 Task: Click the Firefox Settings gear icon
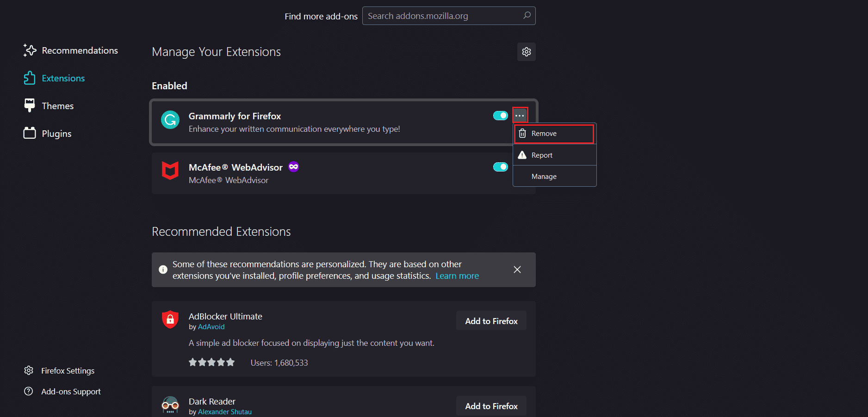(29, 370)
